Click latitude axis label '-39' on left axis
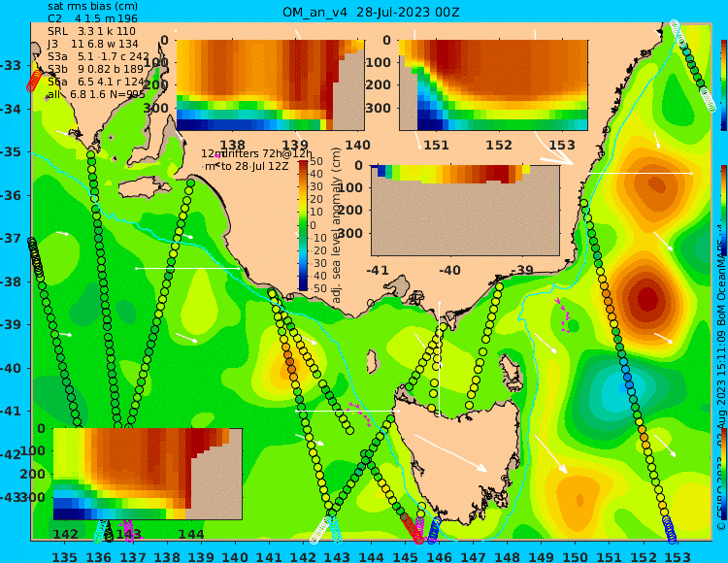Viewport: 728px width, 563px height. [x=11, y=325]
